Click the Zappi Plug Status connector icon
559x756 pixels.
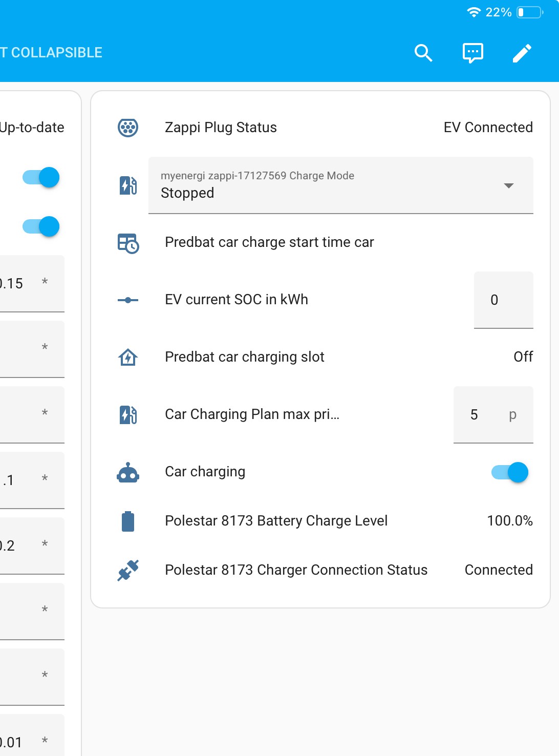[x=128, y=128]
